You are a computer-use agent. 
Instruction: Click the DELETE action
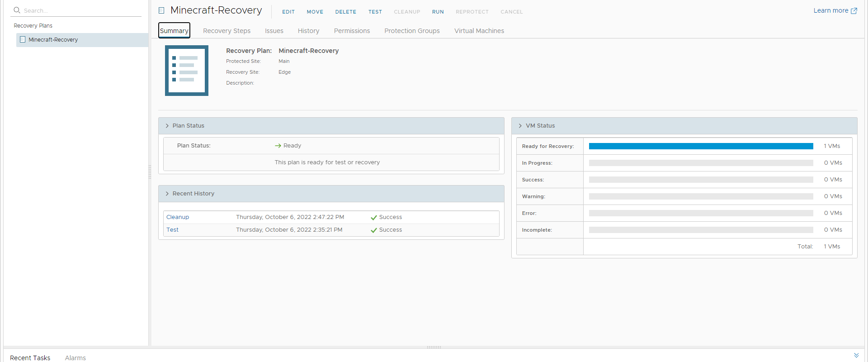[346, 12]
